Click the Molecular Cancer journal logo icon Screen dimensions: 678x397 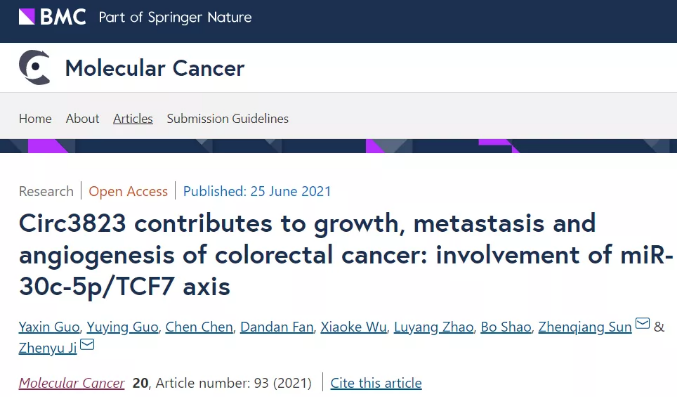pyautogui.click(x=35, y=67)
